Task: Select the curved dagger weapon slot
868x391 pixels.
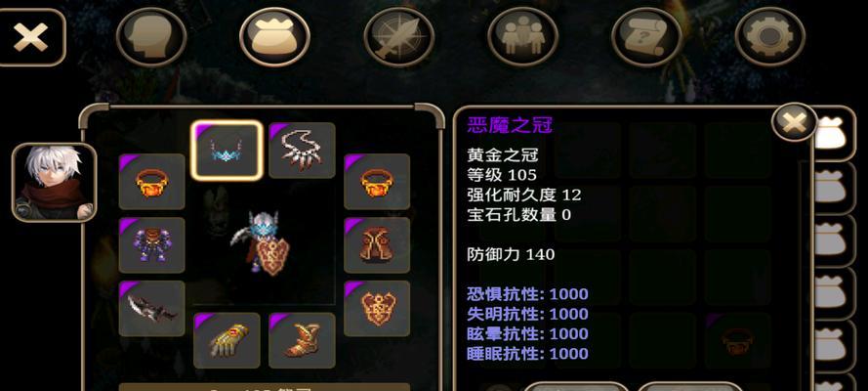Action: [x=151, y=309]
